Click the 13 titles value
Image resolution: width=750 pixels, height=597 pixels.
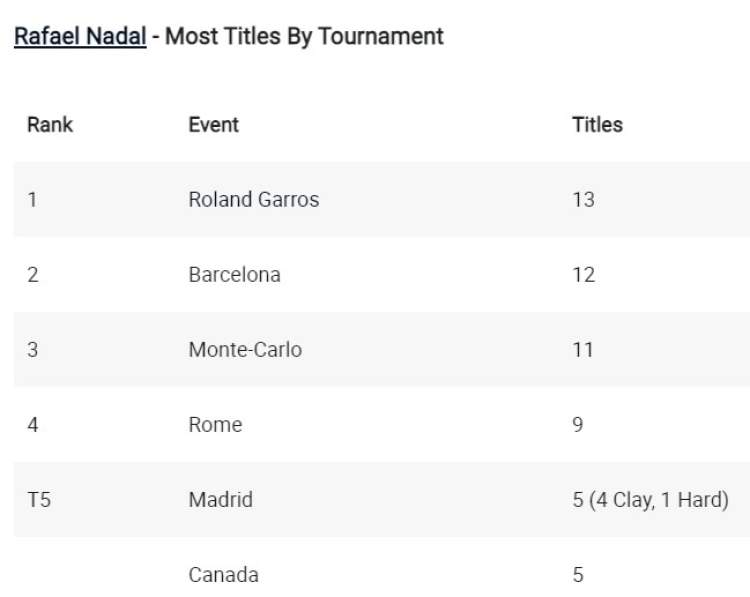pos(583,200)
